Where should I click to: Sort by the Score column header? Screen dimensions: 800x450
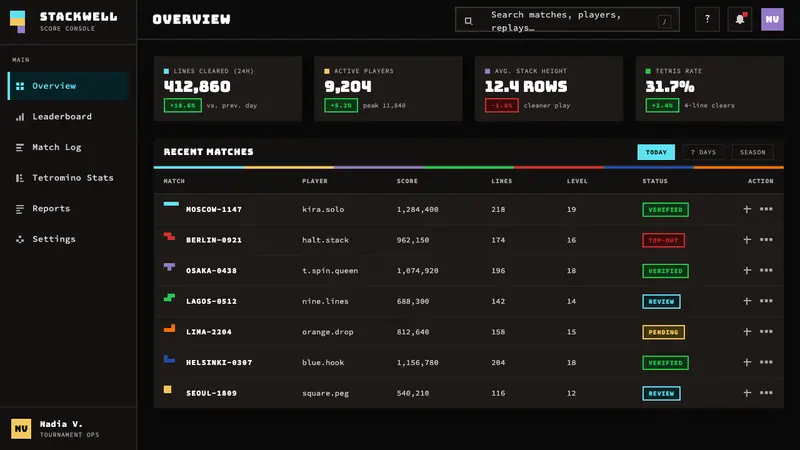pyautogui.click(x=407, y=181)
